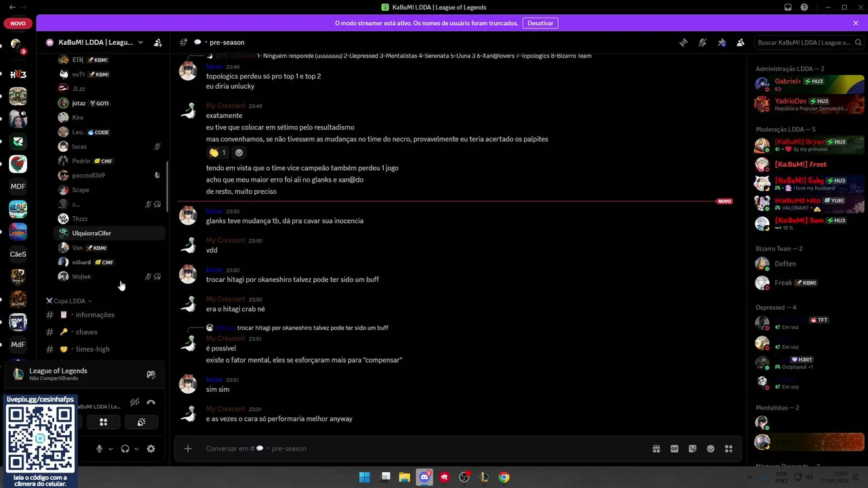The width and height of the screenshot is (868, 488).
Task: Open member Freak in Bizarro Team
Action: point(809,283)
